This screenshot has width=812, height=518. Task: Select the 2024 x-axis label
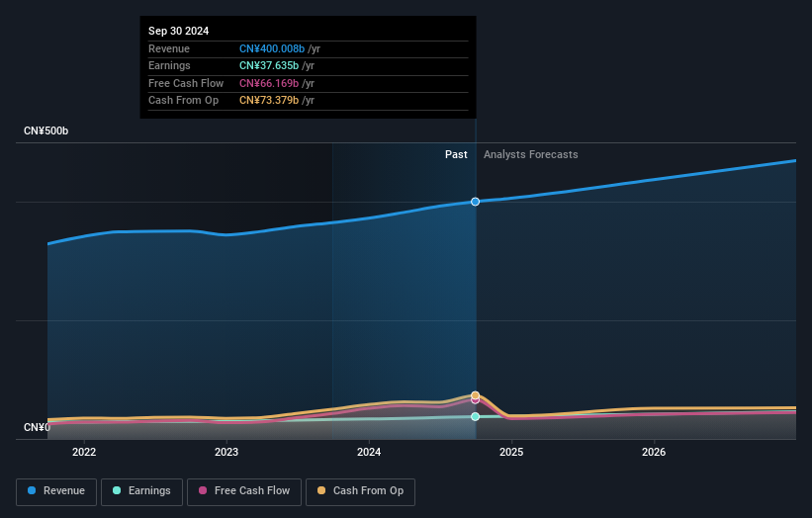coord(369,453)
